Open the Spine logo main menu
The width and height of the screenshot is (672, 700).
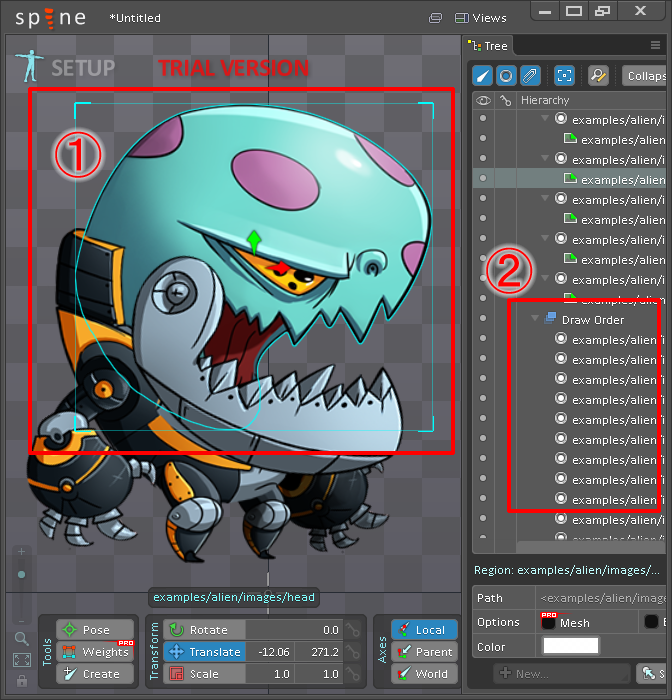(50, 18)
